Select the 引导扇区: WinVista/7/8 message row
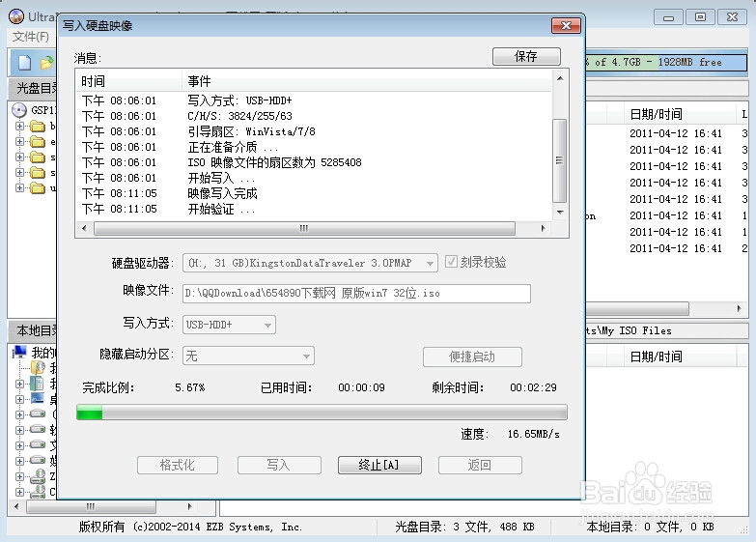Screen dimensions: 756x542 pyautogui.click(x=314, y=131)
